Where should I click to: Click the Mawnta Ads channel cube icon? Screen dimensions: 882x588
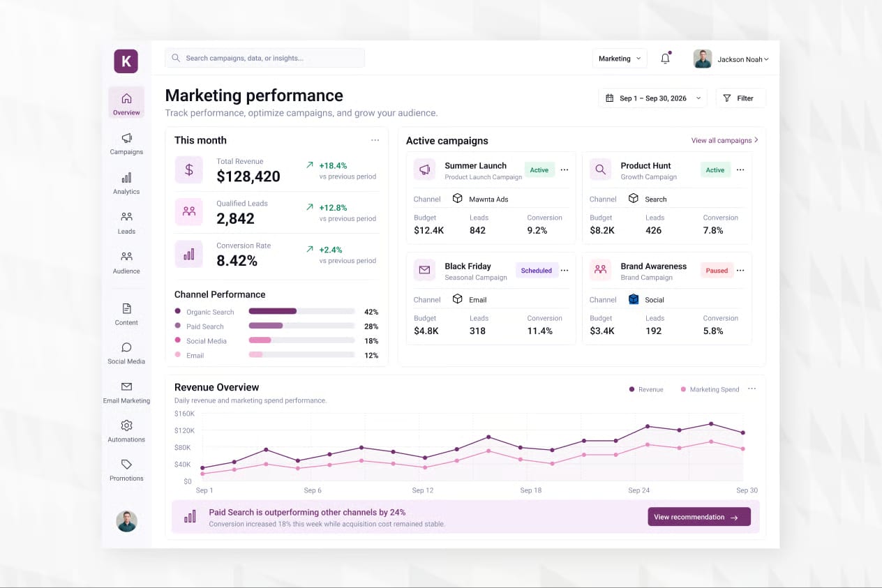(x=457, y=199)
